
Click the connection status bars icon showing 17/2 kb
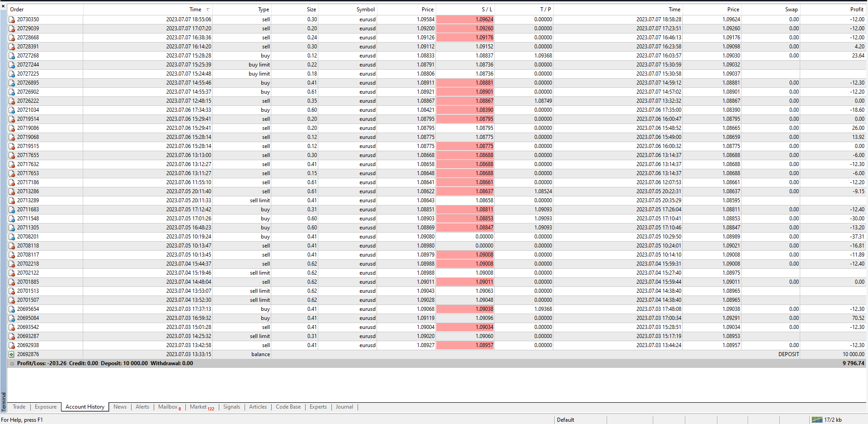[817, 419]
